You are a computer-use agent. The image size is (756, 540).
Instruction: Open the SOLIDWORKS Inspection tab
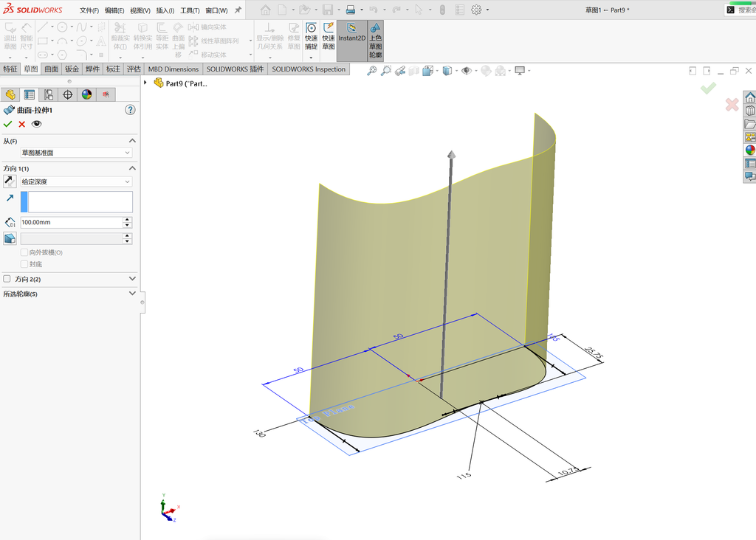[309, 69]
